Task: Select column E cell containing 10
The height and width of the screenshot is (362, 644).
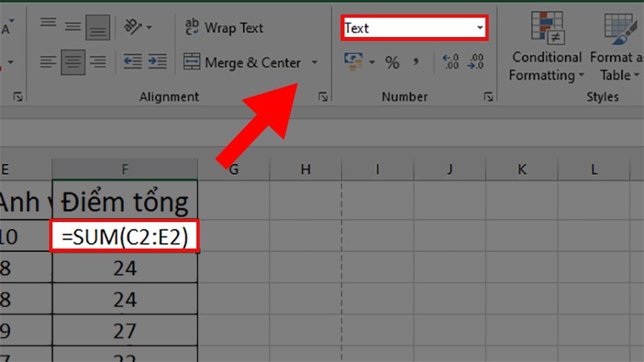Action: click(26, 237)
